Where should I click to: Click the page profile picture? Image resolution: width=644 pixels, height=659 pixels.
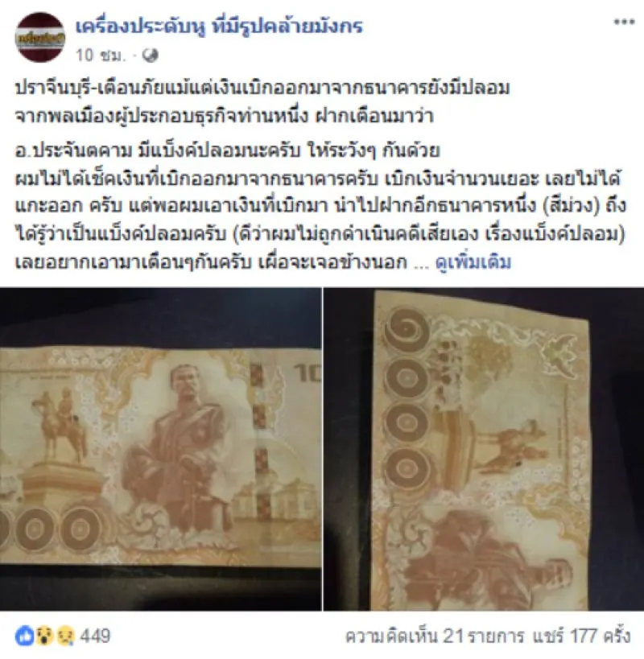[40, 37]
